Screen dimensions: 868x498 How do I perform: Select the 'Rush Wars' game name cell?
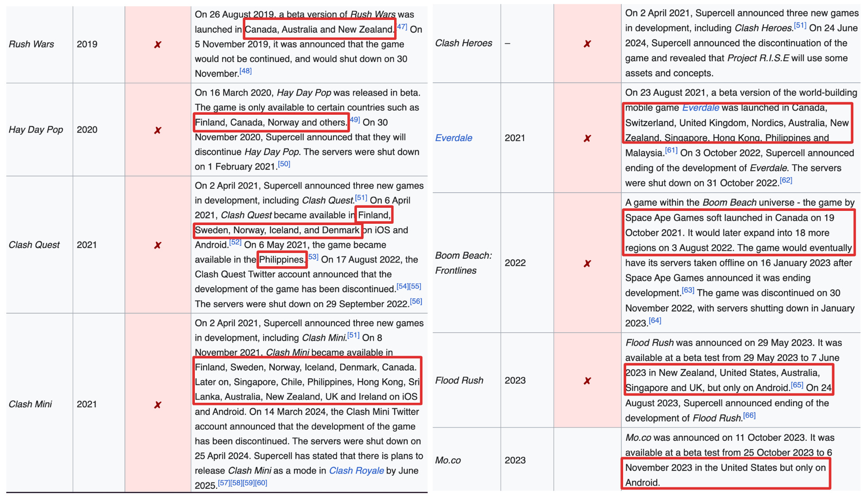point(39,45)
